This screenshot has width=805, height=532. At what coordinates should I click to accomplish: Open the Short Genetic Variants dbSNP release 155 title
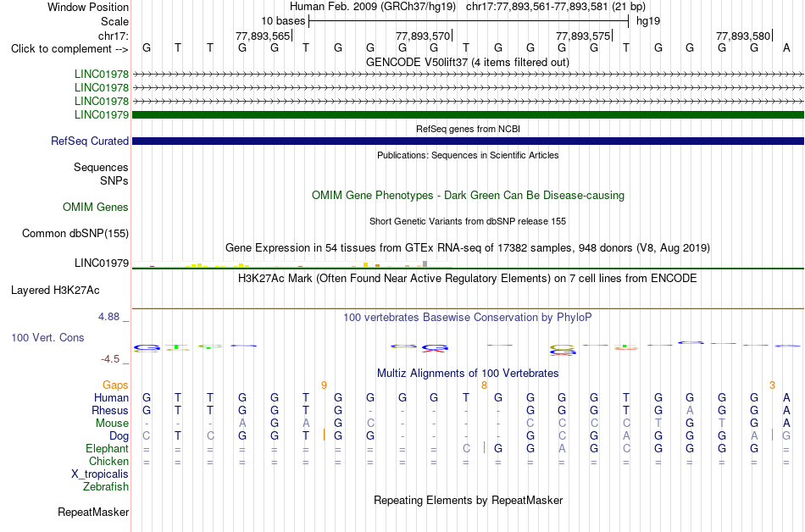coord(468,222)
